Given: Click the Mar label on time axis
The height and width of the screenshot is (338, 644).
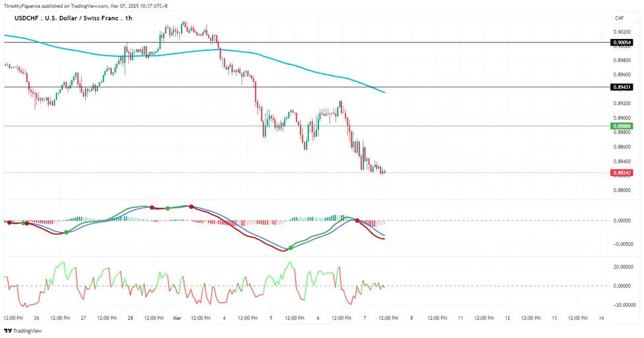Looking at the screenshot, I should (177, 318).
